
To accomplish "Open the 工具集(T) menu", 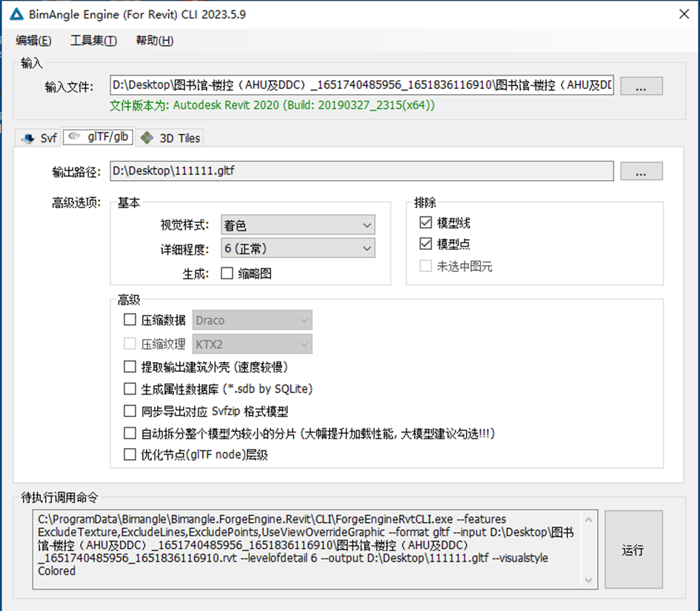I will (94, 41).
